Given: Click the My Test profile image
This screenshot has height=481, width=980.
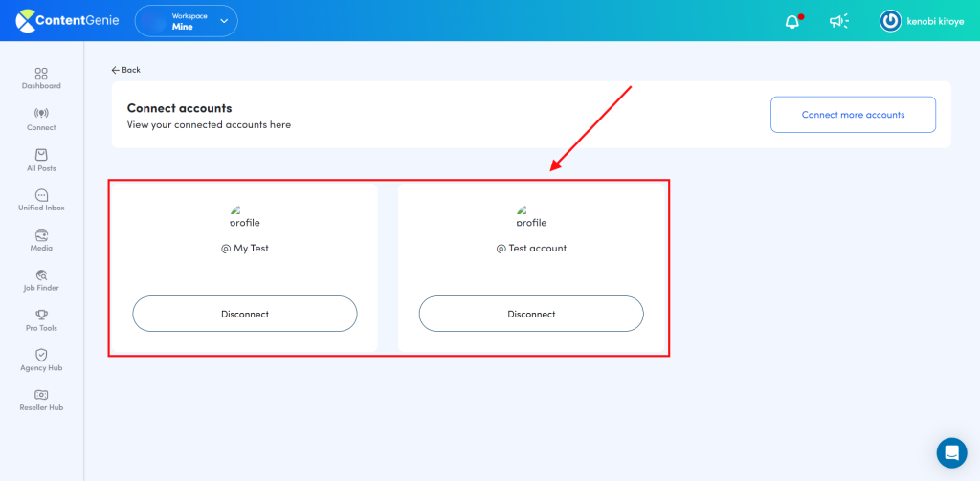Looking at the screenshot, I should [x=244, y=217].
